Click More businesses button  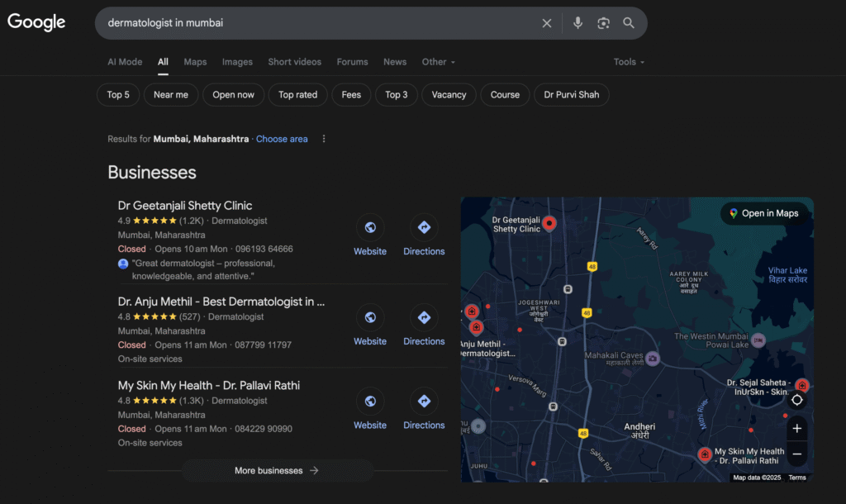tap(277, 471)
